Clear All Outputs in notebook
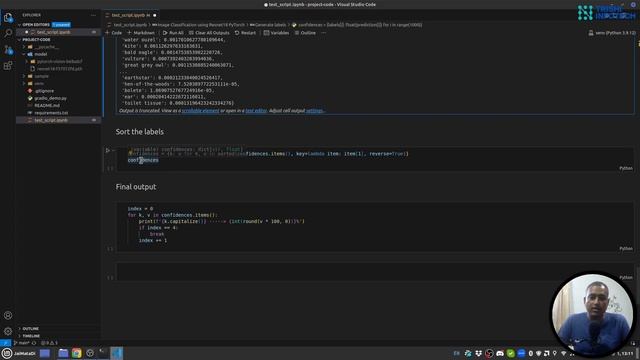 (209, 33)
